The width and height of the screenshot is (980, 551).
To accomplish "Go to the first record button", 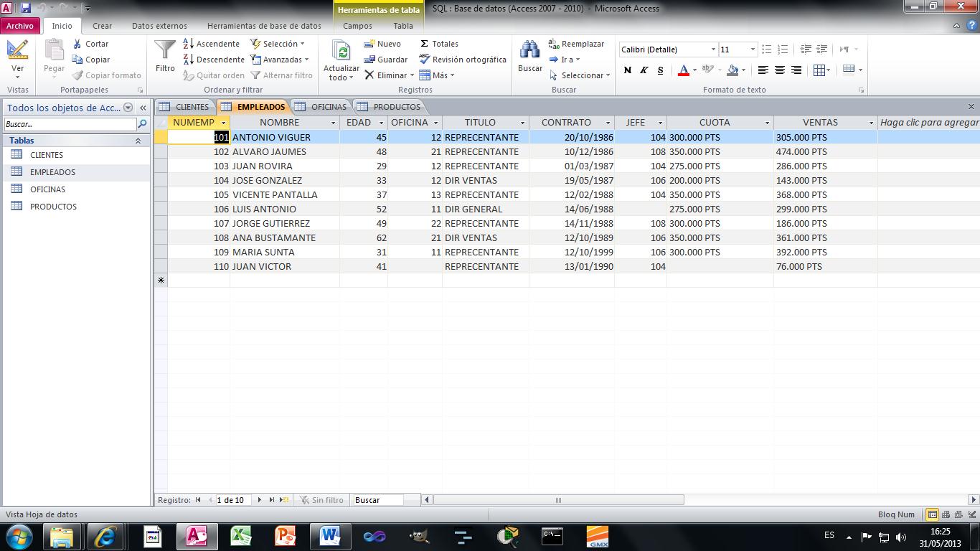I will (198, 500).
